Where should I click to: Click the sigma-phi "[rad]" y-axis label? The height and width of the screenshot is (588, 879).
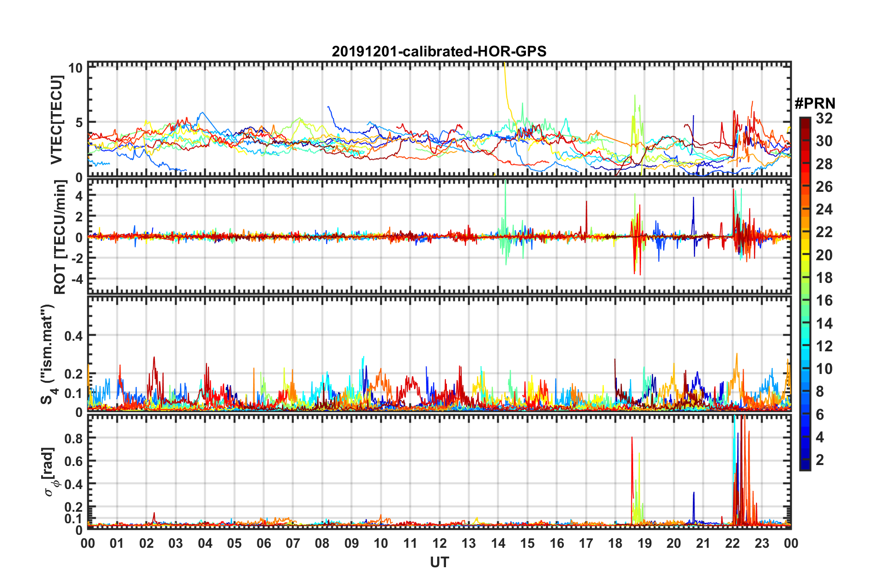click(49, 472)
